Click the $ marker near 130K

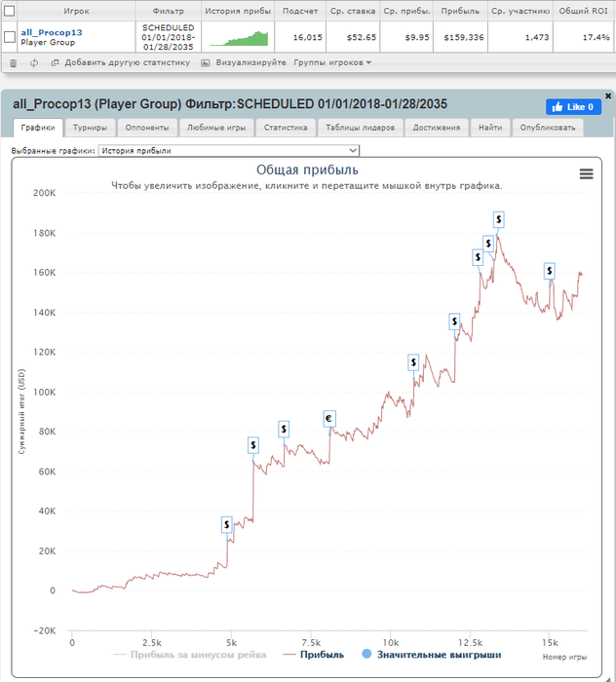click(454, 322)
